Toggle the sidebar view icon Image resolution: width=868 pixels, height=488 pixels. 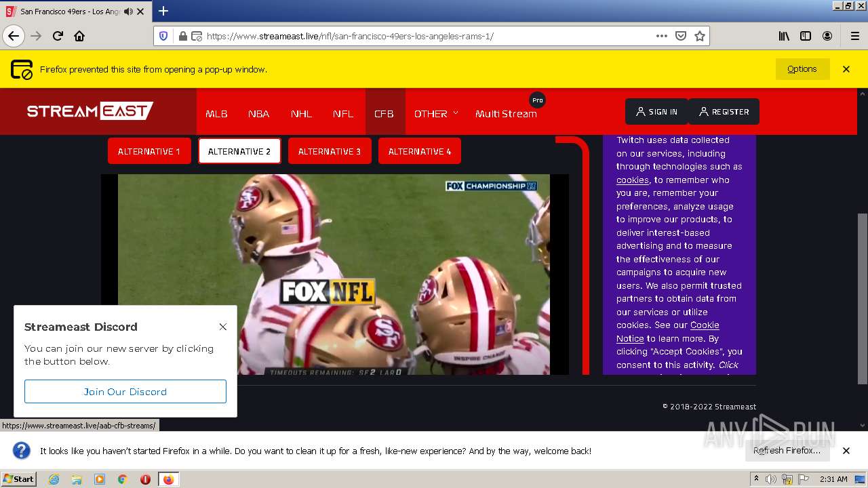[x=806, y=36]
